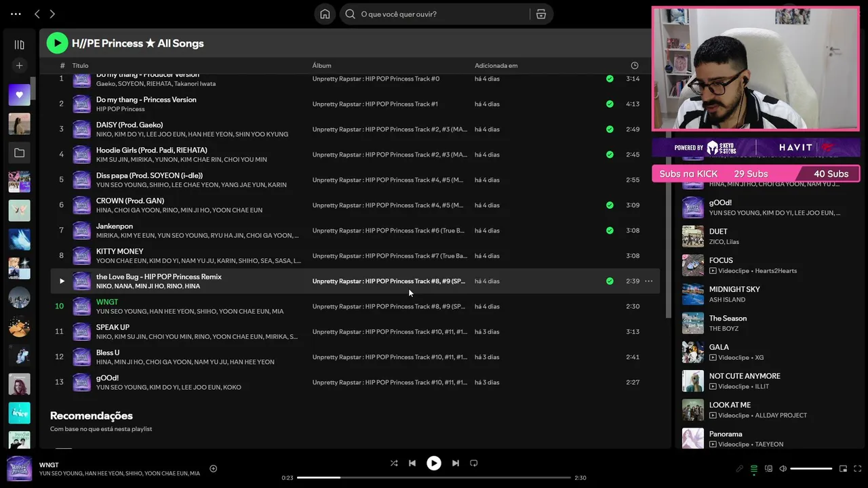Screen dimensions: 868x488
Task: Select the WNGT track title in the list
Action: (107, 302)
